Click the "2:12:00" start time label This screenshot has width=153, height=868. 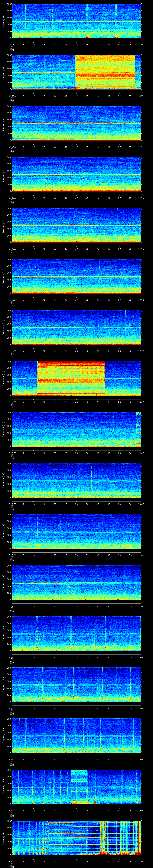coord(12,147)
